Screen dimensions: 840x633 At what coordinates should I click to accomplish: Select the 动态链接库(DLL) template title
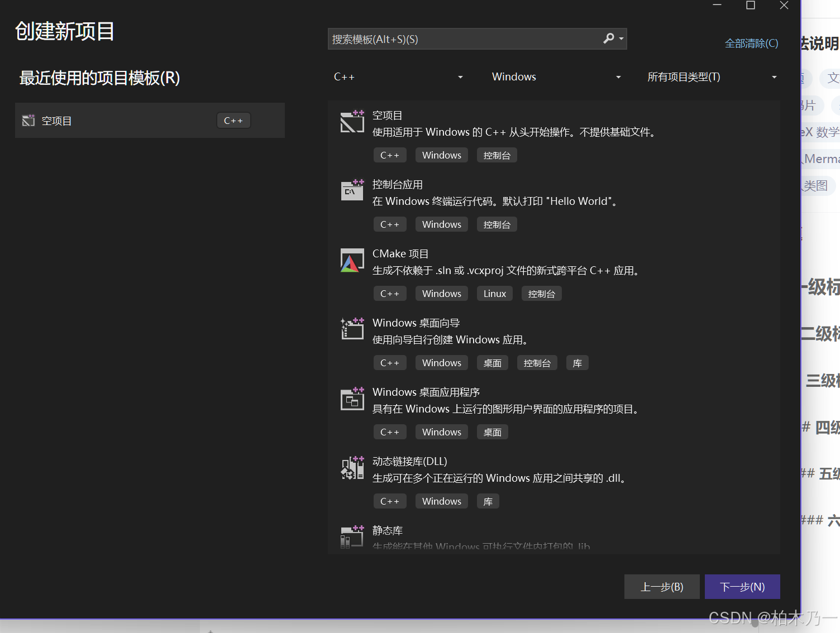coord(410,462)
